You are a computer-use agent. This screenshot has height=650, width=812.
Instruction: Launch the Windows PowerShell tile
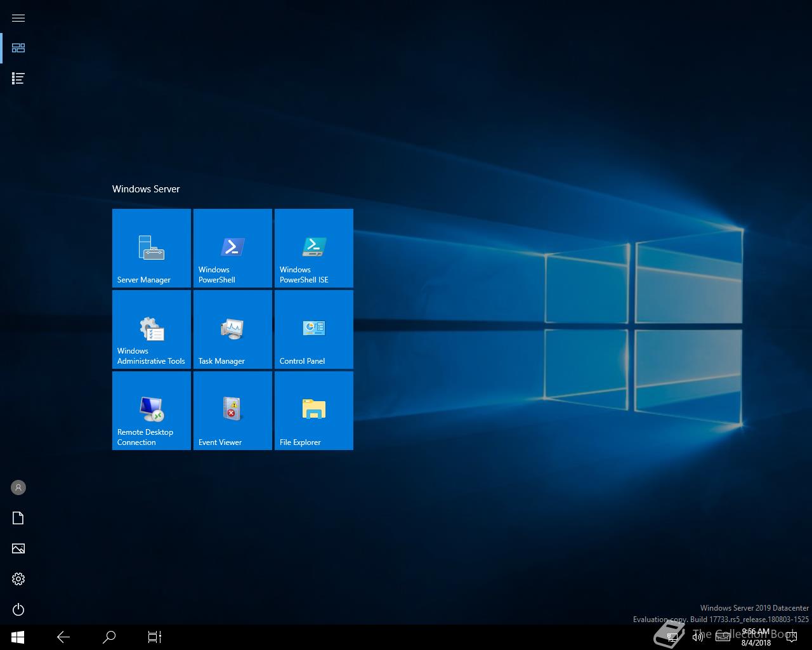point(233,248)
